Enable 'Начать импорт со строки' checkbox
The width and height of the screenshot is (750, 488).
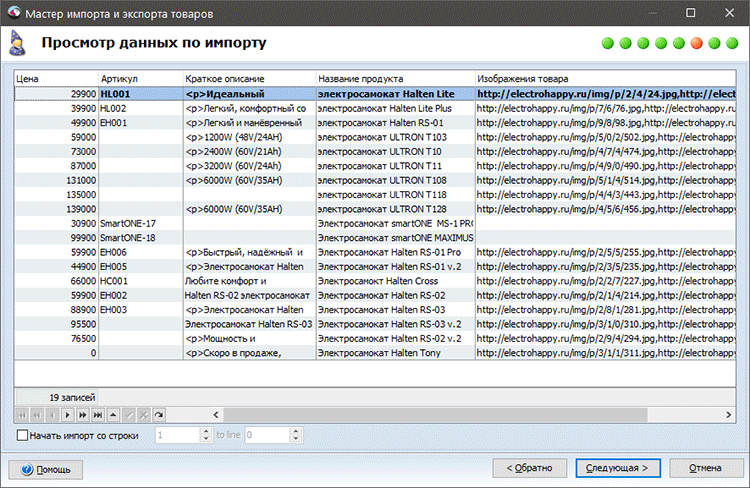22,435
